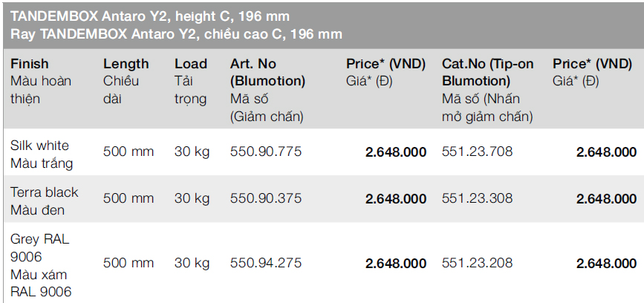The height and width of the screenshot is (303, 644).
Task: Click the Grey RAL 9006 finish cell
Action: [x=41, y=264]
